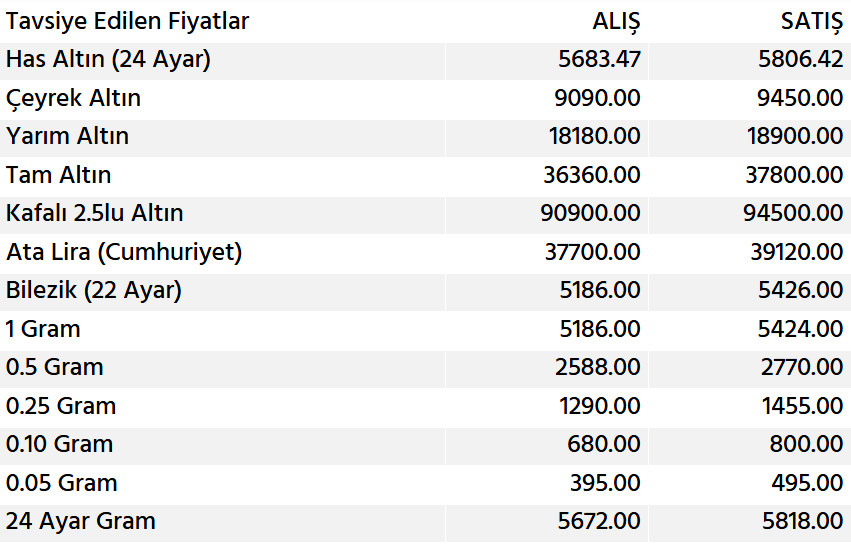
Task: Select the SATIŞ column header
Action: [811, 21]
